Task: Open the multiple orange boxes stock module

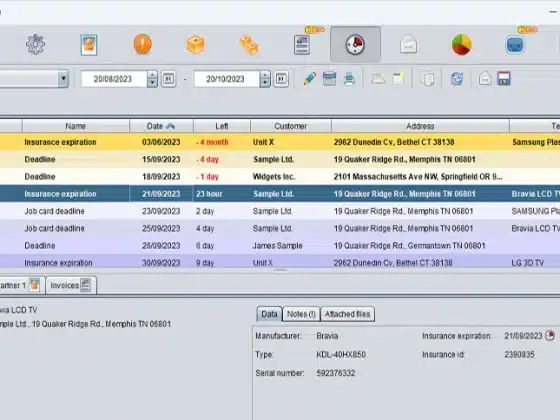Action: click(x=249, y=45)
